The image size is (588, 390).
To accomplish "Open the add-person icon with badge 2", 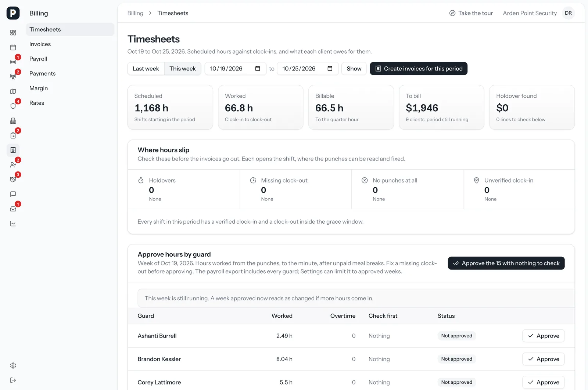I will tap(13, 165).
